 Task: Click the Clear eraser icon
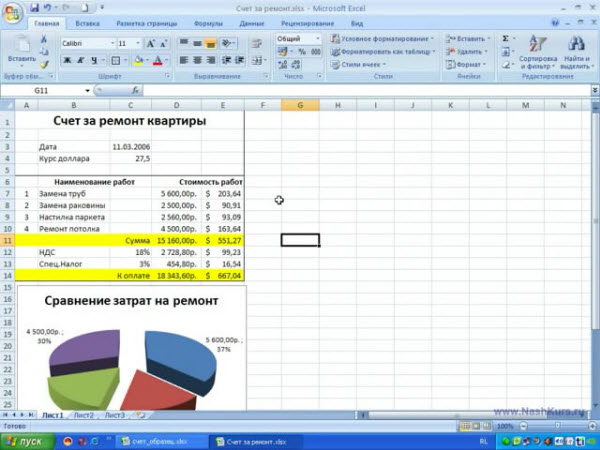click(x=505, y=65)
